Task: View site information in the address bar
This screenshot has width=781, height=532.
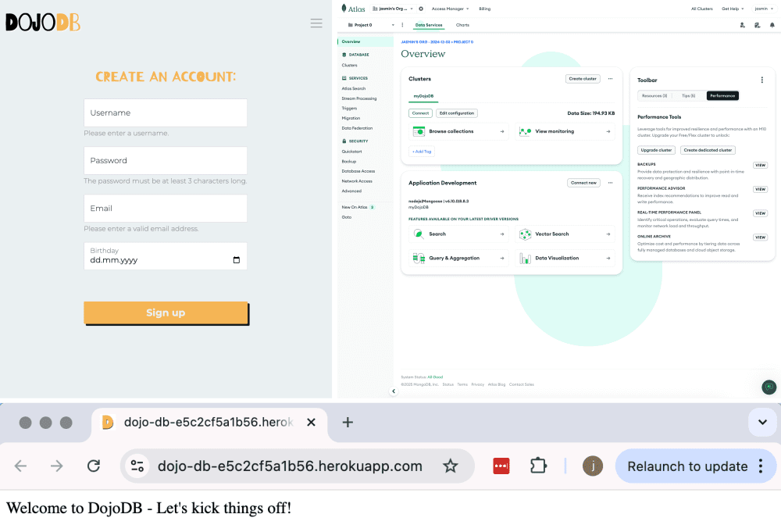Action: pyautogui.click(x=137, y=466)
